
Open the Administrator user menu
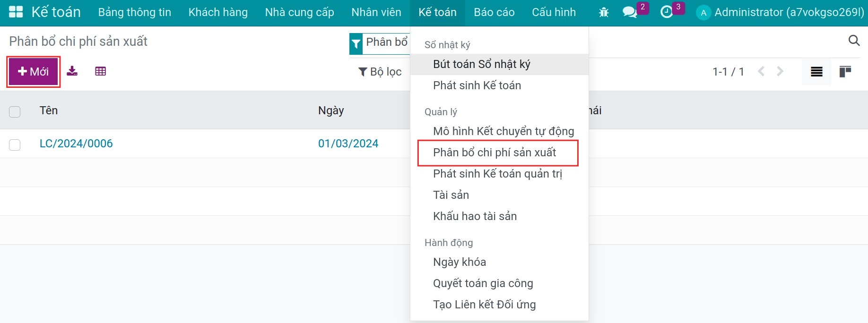[x=781, y=12]
